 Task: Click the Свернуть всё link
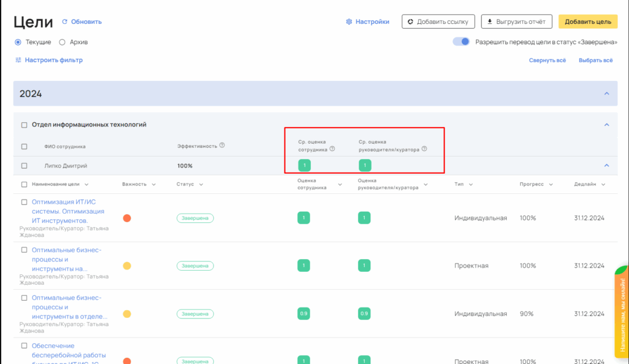tap(547, 60)
